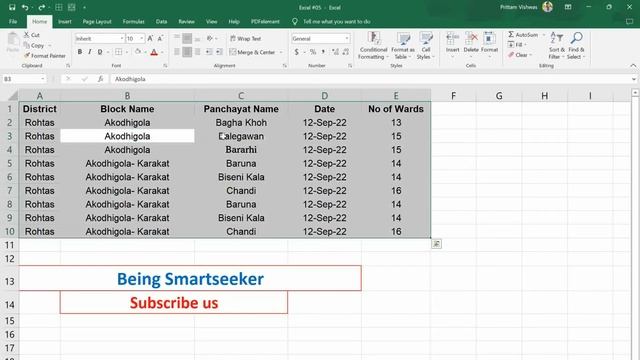The image size is (640, 360).
Task: Open the File tab
Action: coord(13,22)
